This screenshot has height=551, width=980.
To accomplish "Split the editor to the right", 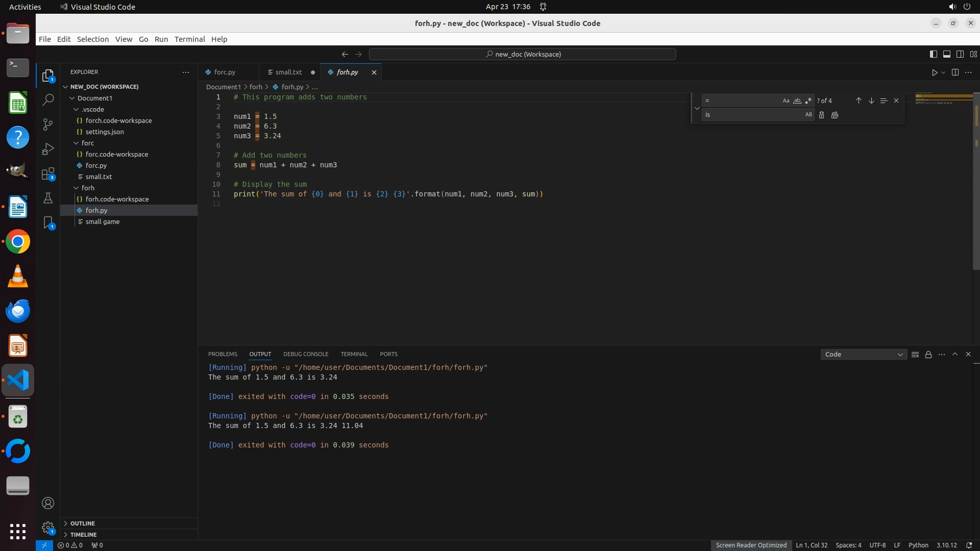I will click(955, 72).
